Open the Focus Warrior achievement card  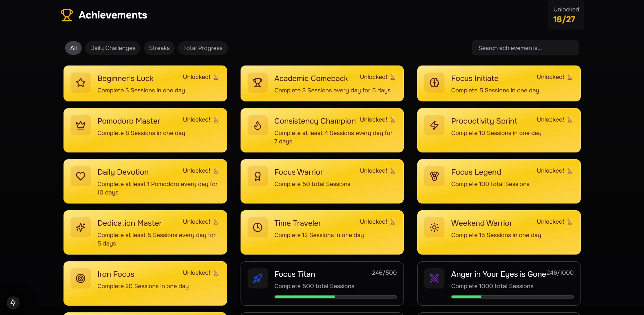[x=321, y=181]
